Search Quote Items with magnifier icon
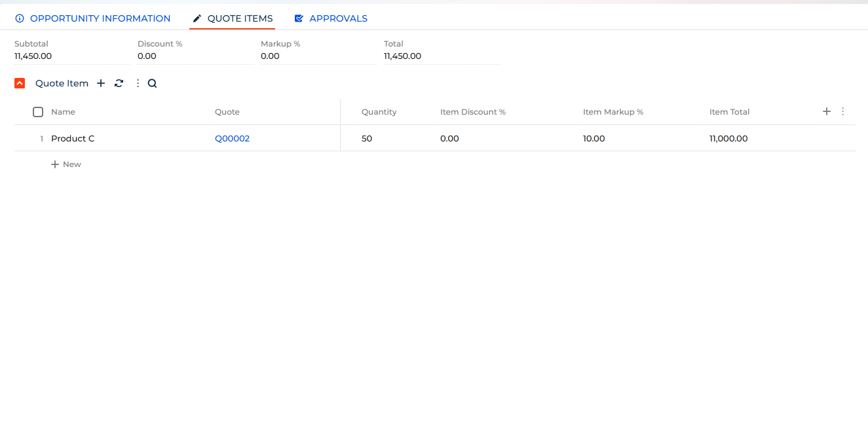868x446 pixels. pyautogui.click(x=152, y=83)
